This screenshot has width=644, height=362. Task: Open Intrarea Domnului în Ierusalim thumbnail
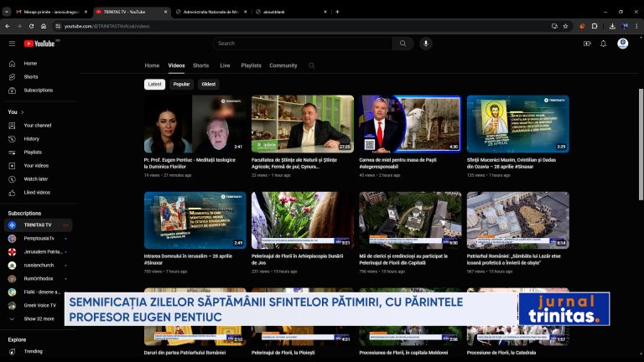click(x=195, y=220)
